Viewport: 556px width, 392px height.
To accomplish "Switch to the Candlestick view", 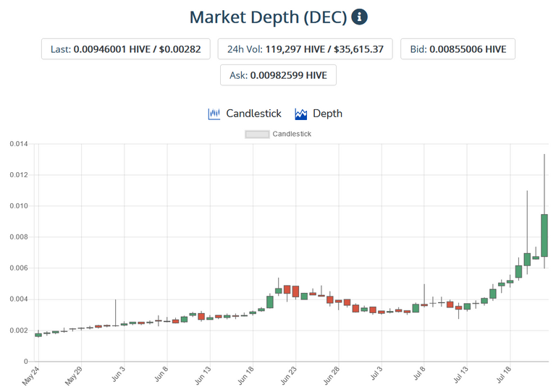I will pyautogui.click(x=253, y=114).
